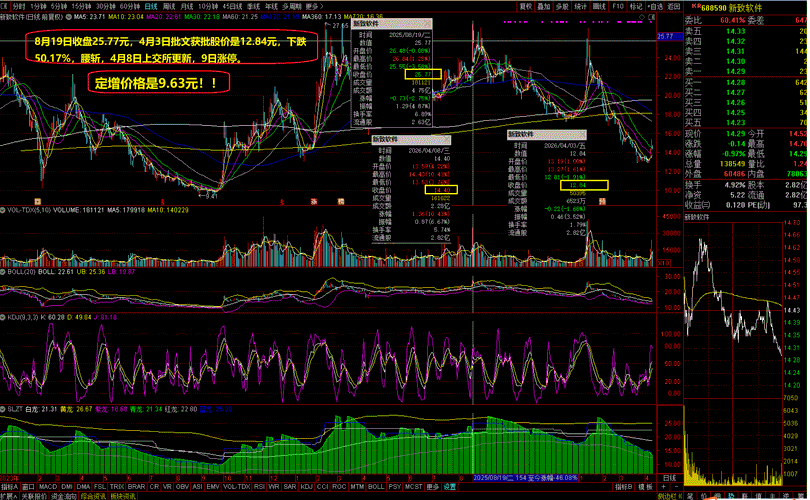The width and height of the screenshot is (810, 500).
Task: Select EMV indicator
Action: pyautogui.click(x=212, y=487)
